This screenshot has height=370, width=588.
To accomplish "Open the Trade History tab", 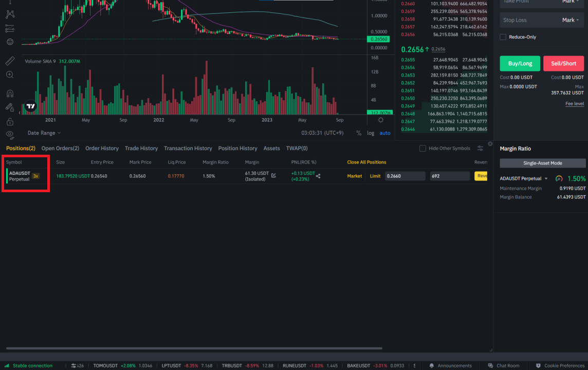I will coord(141,149).
